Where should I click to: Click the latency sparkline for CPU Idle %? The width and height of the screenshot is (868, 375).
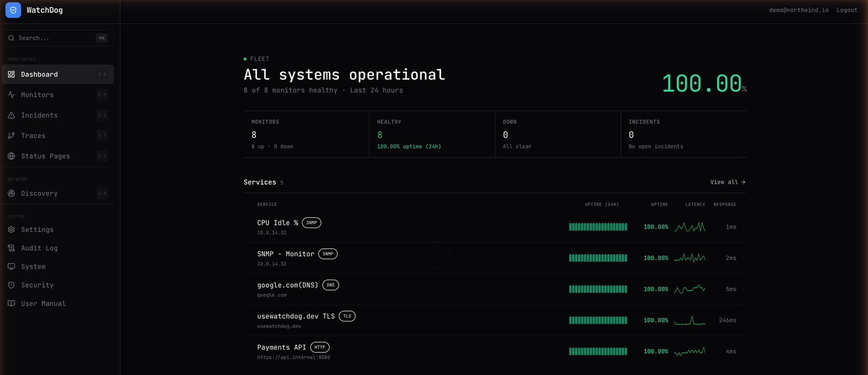click(690, 227)
